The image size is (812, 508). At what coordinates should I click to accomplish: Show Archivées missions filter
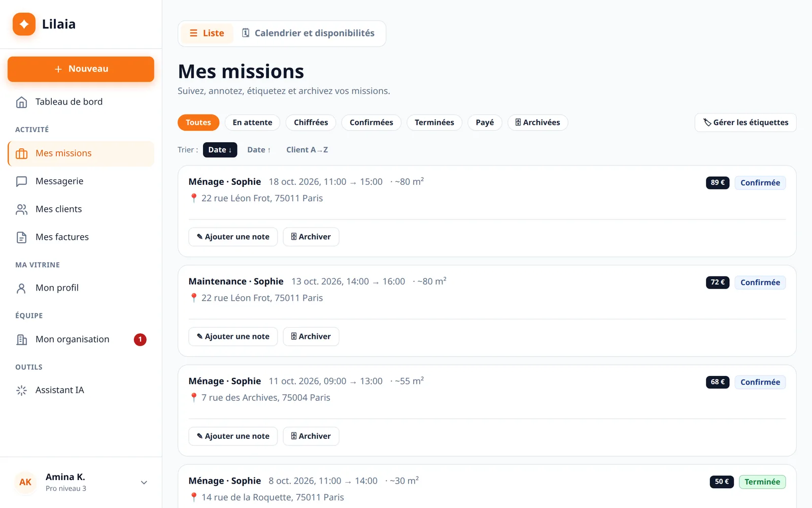tap(537, 122)
